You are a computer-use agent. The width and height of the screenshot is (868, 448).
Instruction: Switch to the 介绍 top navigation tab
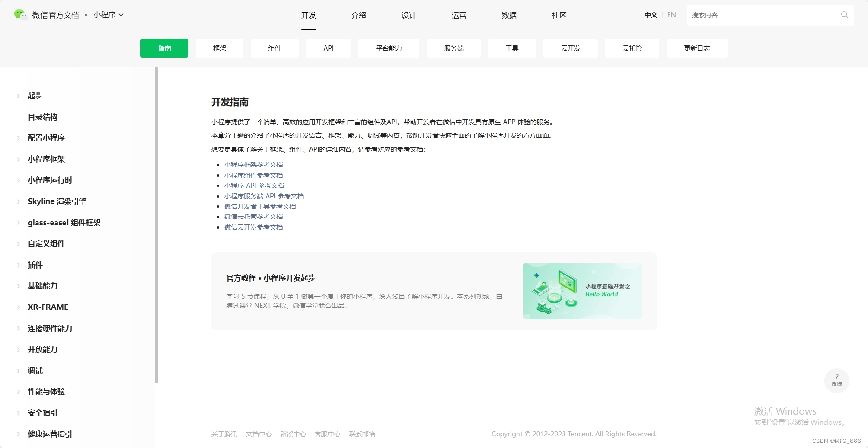[x=359, y=15]
